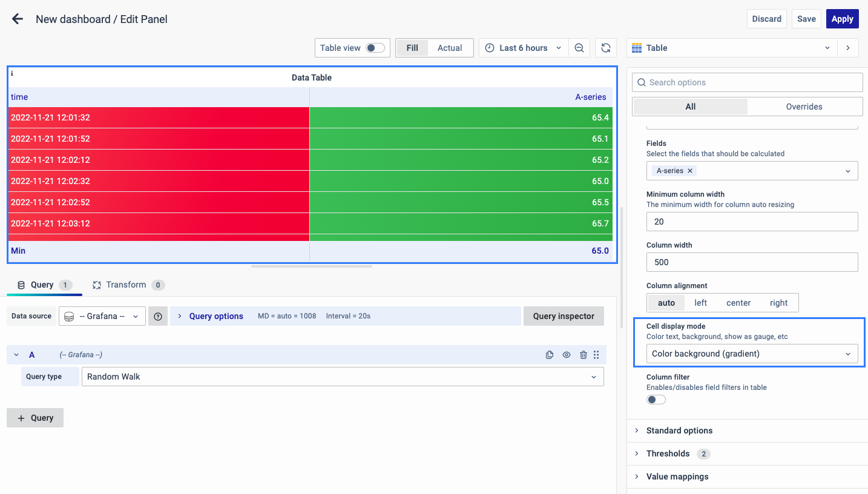Select center column alignment
This screenshot has width=868, height=494.
(738, 303)
